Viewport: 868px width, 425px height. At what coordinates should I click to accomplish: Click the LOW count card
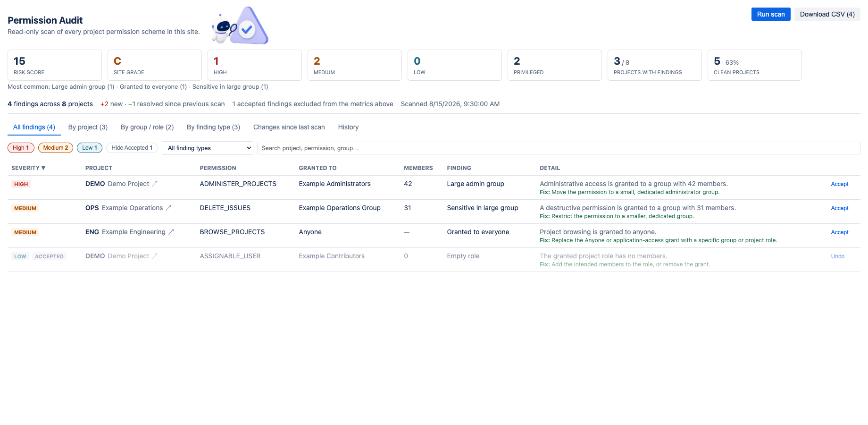pyautogui.click(x=455, y=65)
